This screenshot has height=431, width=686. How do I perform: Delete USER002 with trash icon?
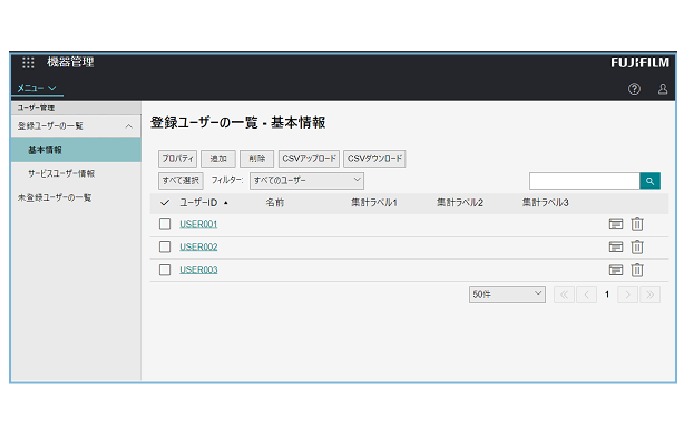(x=637, y=247)
